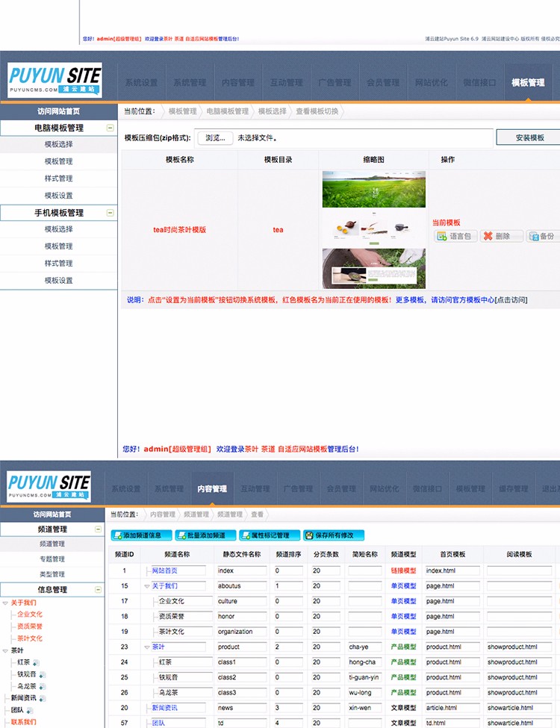
Task: Select 联系我们 in the sidebar tree
Action: pos(24,723)
